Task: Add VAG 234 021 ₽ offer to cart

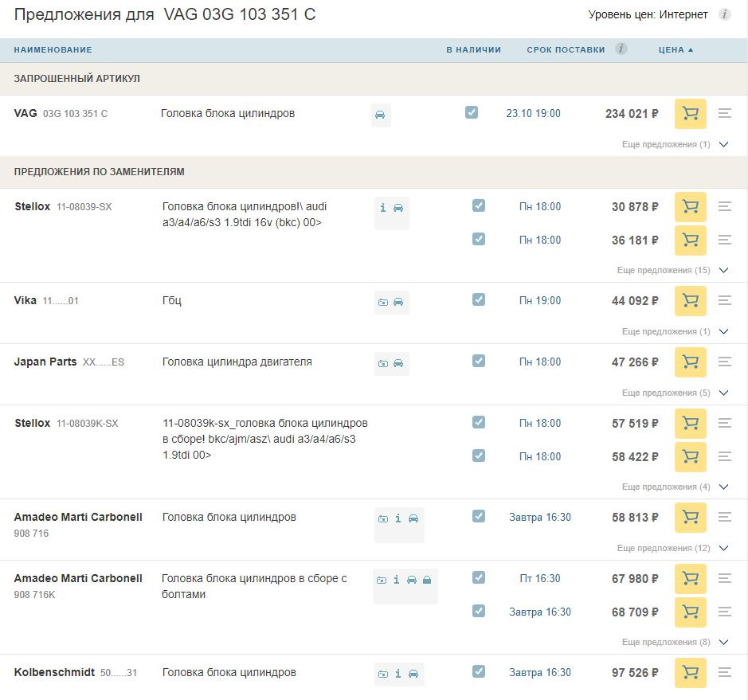Action: [x=691, y=114]
